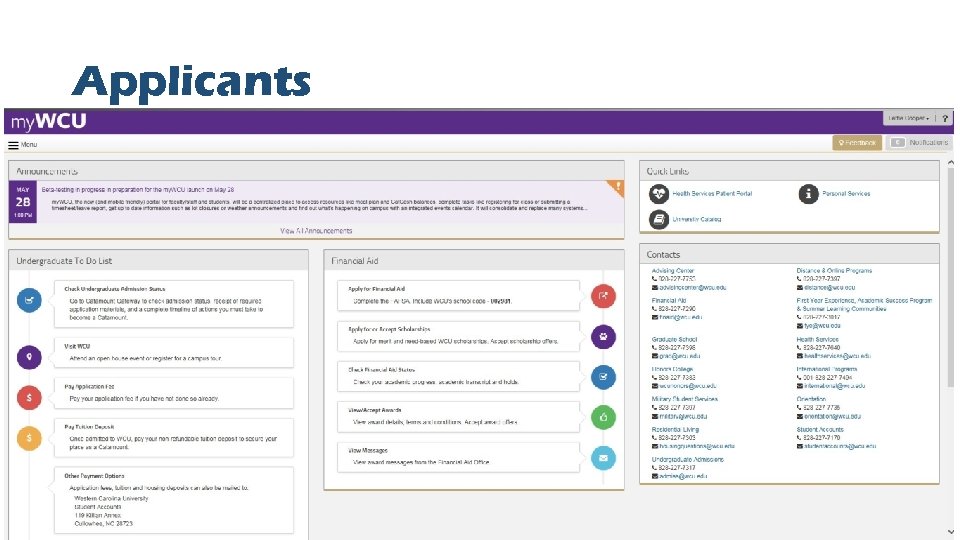Click red Apply for Financial Aid icon
This screenshot has height=540, width=960.
[603, 296]
